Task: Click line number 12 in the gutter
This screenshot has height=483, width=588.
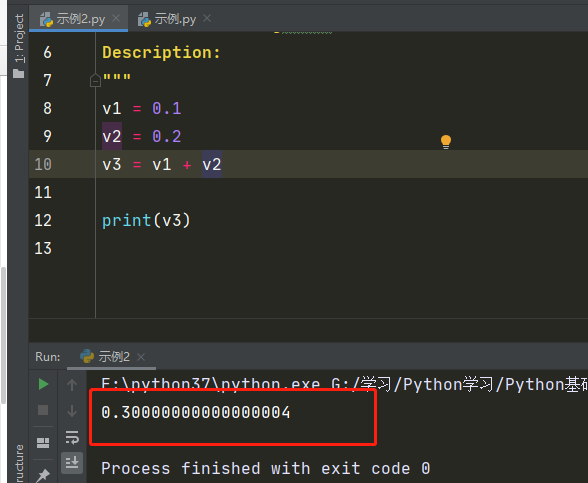Action: [43, 220]
